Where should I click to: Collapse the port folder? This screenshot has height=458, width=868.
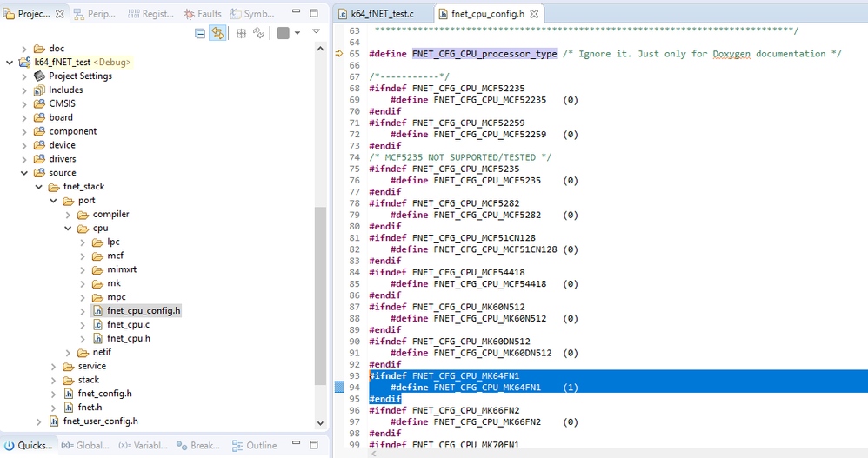click(x=53, y=201)
